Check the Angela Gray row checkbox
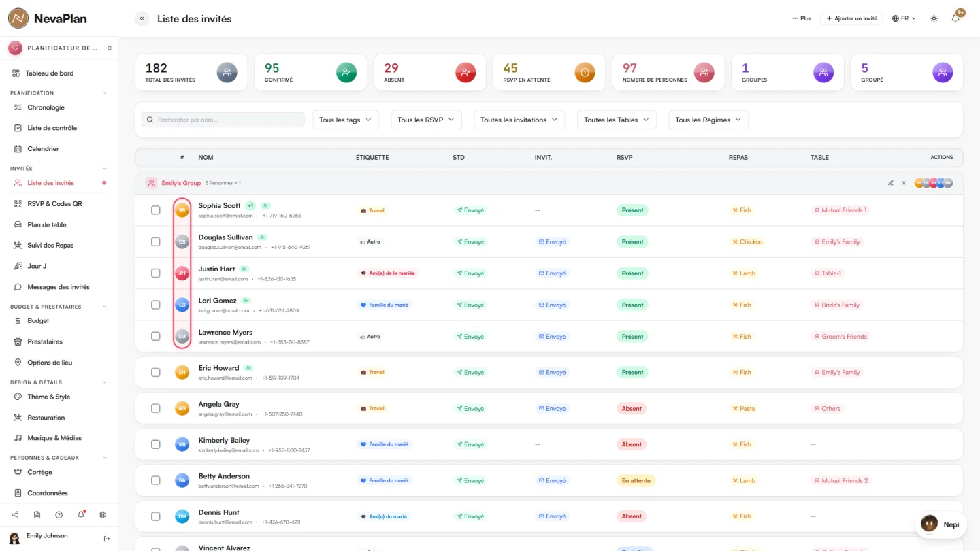This screenshot has width=980, height=551. click(x=156, y=408)
